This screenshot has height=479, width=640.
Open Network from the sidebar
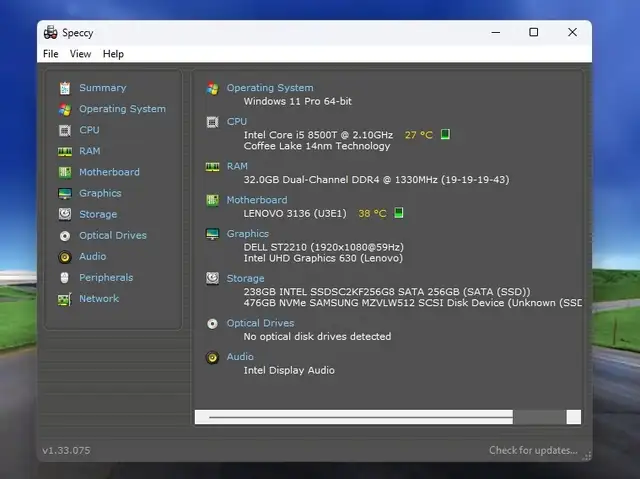point(99,299)
